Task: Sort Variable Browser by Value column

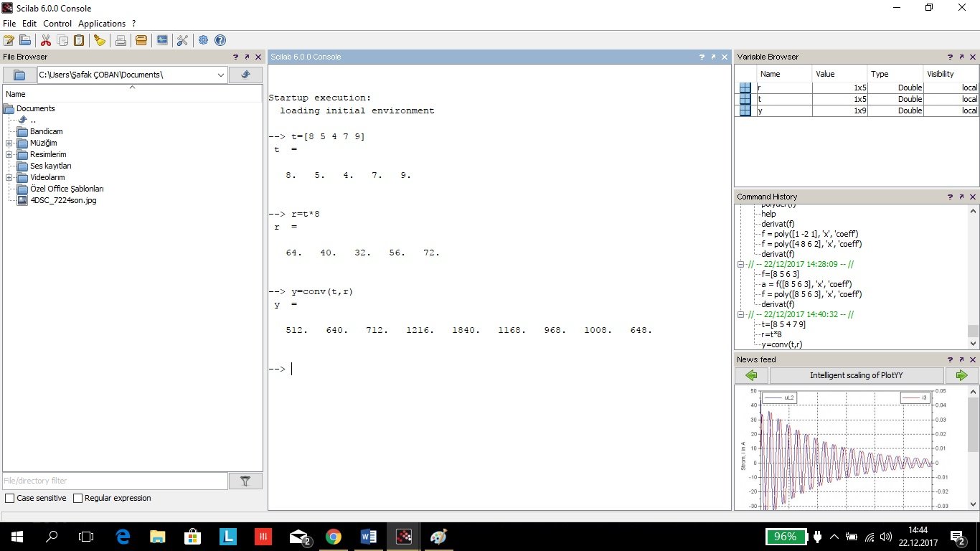Action: point(840,74)
